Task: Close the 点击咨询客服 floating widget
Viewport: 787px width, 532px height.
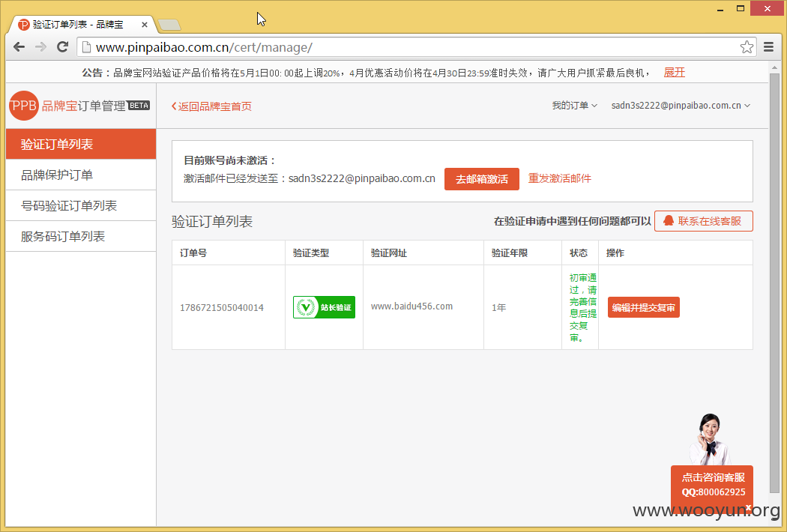Action: [748, 507]
